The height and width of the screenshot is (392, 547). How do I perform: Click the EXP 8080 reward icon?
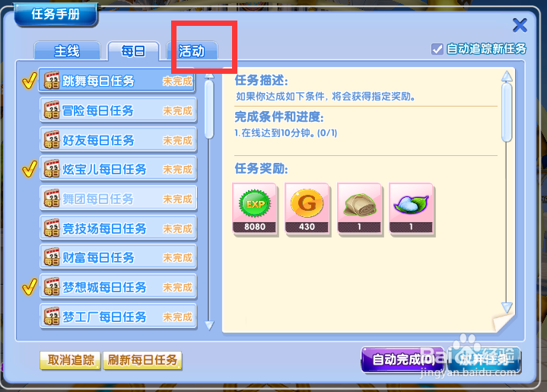[255, 209]
